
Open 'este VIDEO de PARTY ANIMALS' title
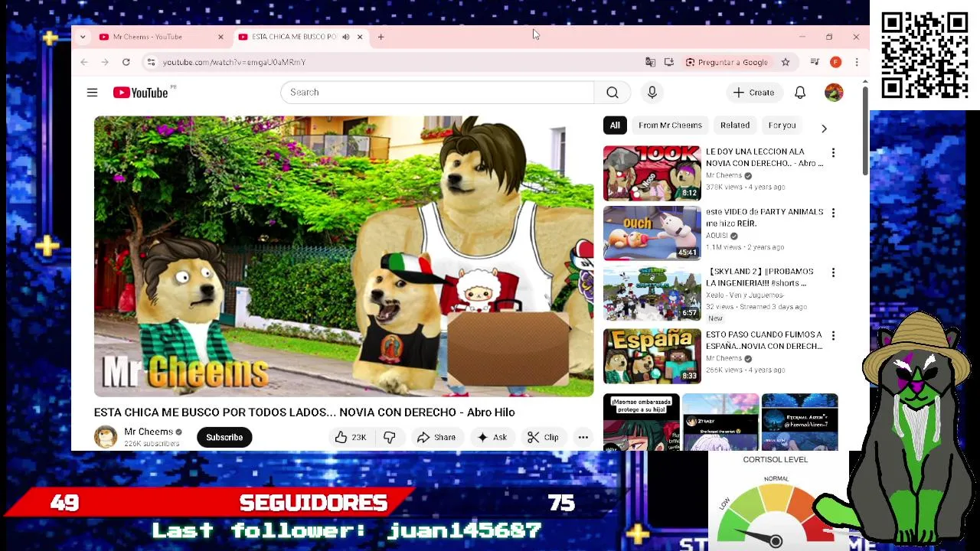[x=764, y=217]
